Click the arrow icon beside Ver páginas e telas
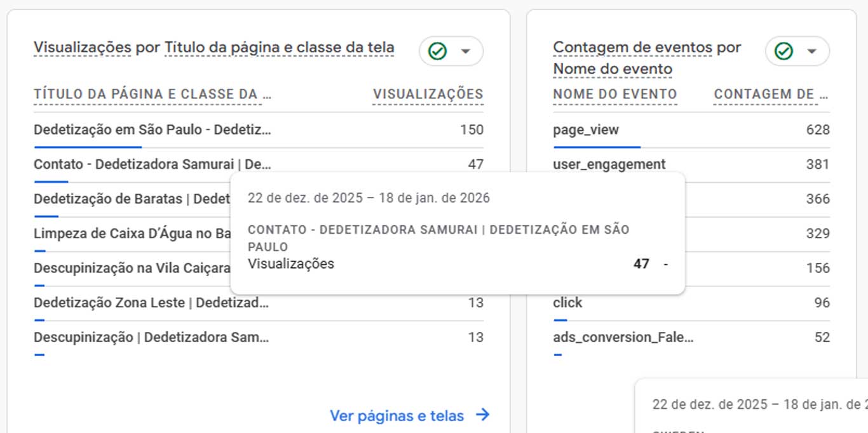Viewport: 868px width, 433px height. pyautogui.click(x=483, y=415)
